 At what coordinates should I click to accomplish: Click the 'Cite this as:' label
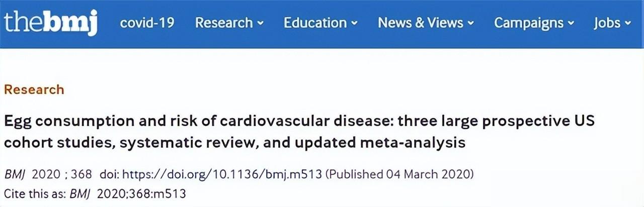pos(34,193)
